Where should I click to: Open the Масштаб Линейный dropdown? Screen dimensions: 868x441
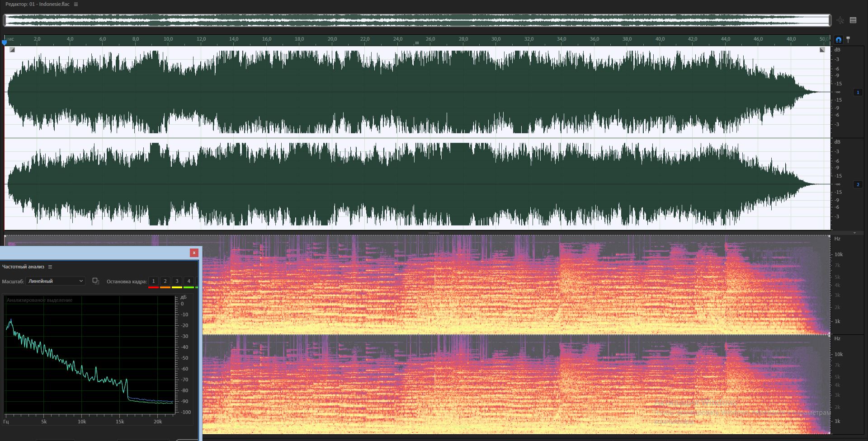click(x=55, y=281)
